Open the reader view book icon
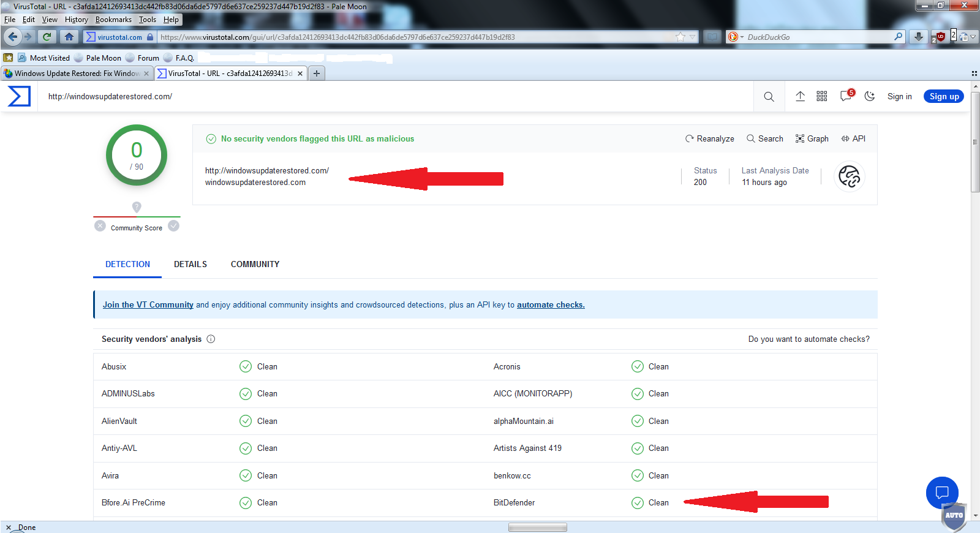The height and width of the screenshot is (533, 980). (x=712, y=37)
